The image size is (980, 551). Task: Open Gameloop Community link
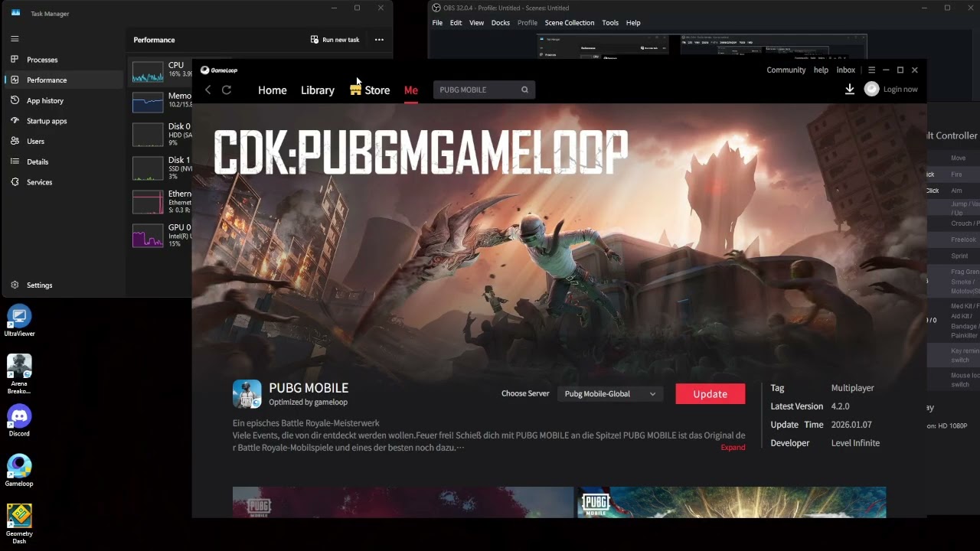coord(786,70)
